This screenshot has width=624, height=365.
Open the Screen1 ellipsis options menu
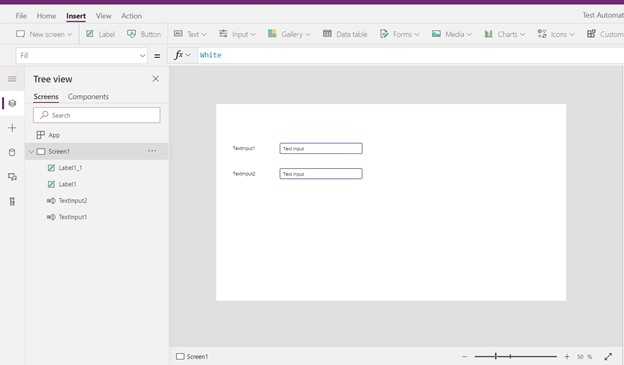[x=152, y=151]
